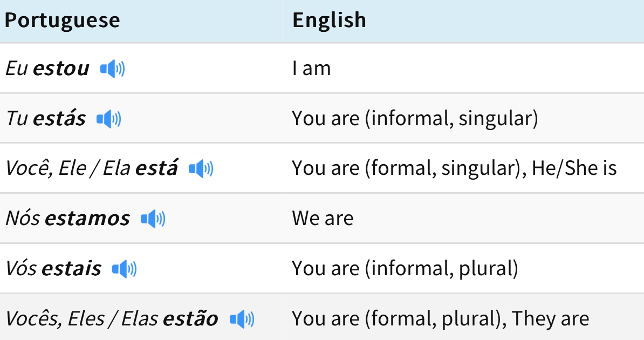Image resolution: width=644 pixels, height=340 pixels.
Task: Click 'You are (informal, singular)' text
Action: pos(415,119)
